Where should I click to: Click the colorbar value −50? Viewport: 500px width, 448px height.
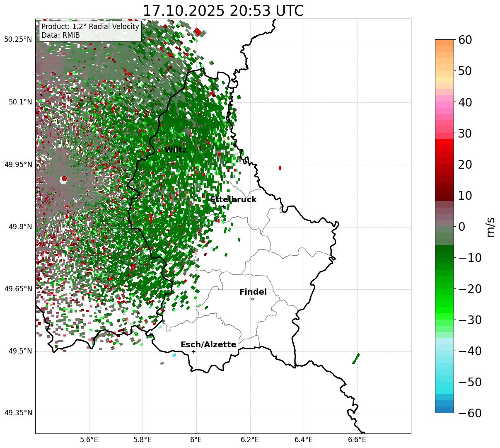(470, 382)
